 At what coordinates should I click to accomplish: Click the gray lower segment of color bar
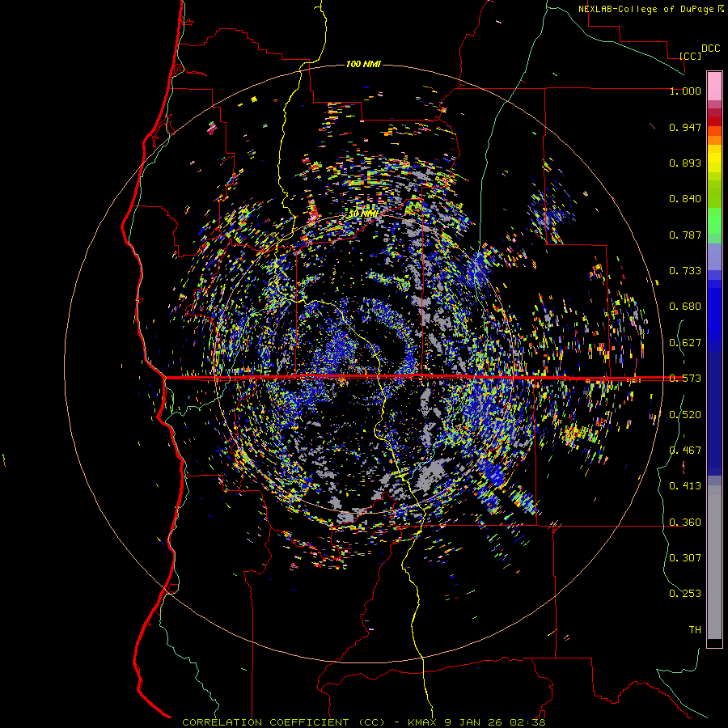point(714,562)
